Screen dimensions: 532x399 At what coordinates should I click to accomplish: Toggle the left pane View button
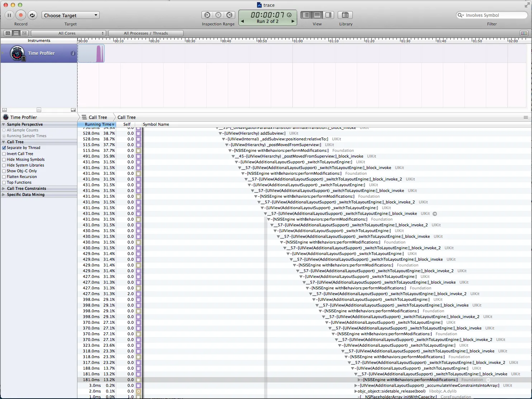pyautogui.click(x=306, y=15)
